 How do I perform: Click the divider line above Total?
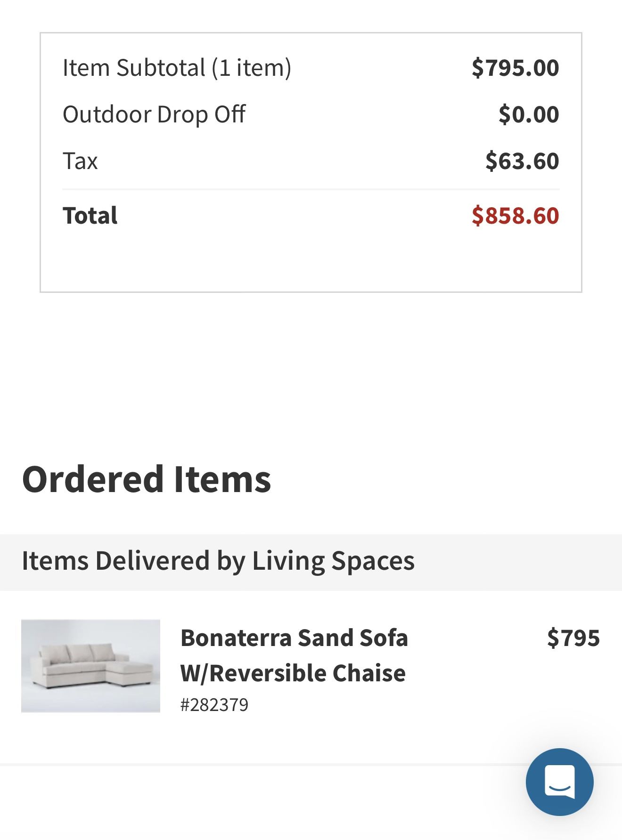(311, 189)
